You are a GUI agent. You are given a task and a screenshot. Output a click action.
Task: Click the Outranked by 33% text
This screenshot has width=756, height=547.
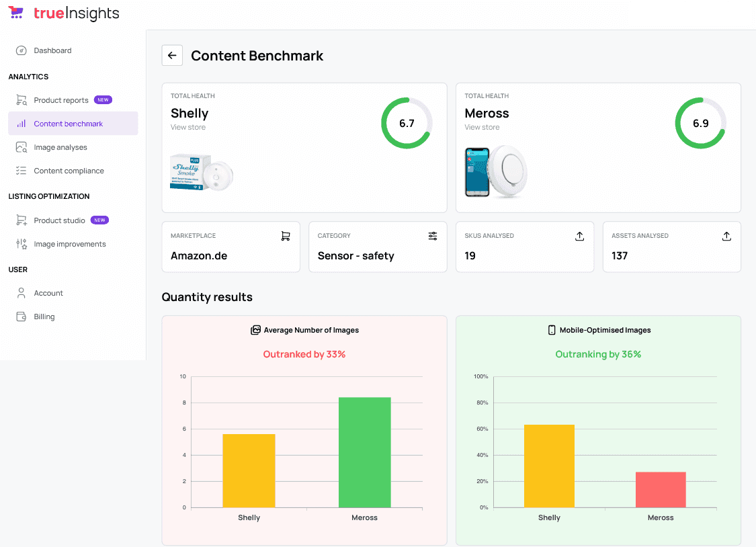pyautogui.click(x=304, y=354)
